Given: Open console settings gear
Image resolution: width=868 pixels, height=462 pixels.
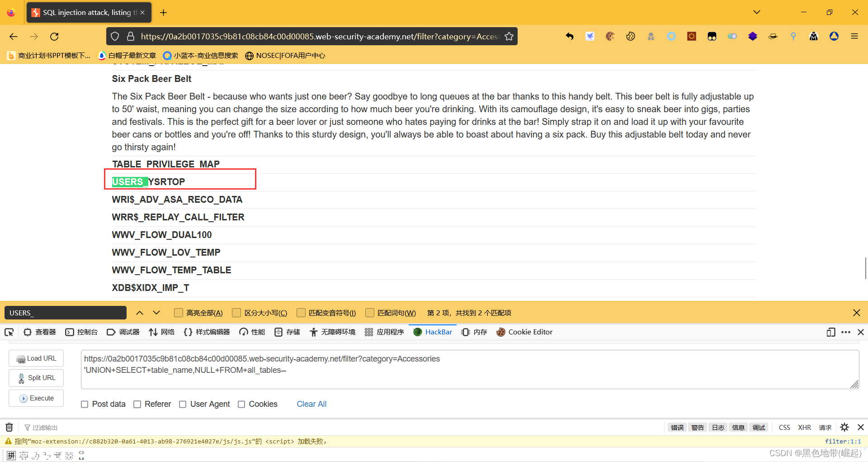Looking at the screenshot, I should click(x=844, y=427).
